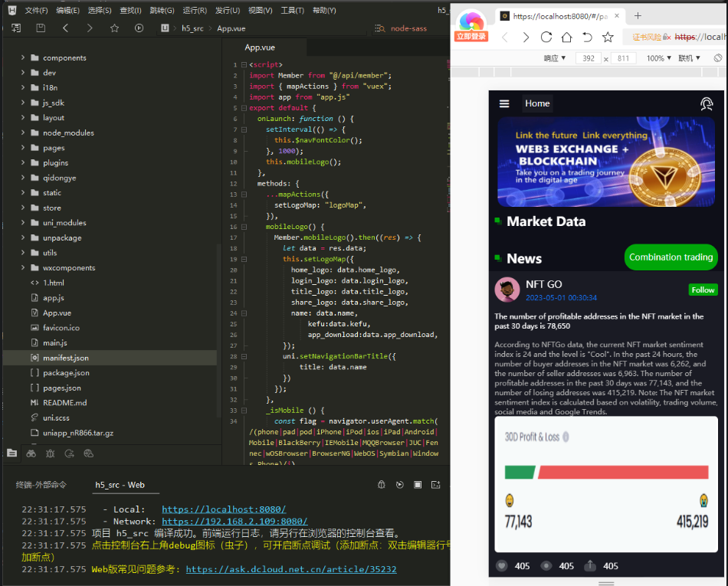This screenshot has width=728, height=586.
Task: Select manifest.json in file tree
Action: (x=110, y=358)
